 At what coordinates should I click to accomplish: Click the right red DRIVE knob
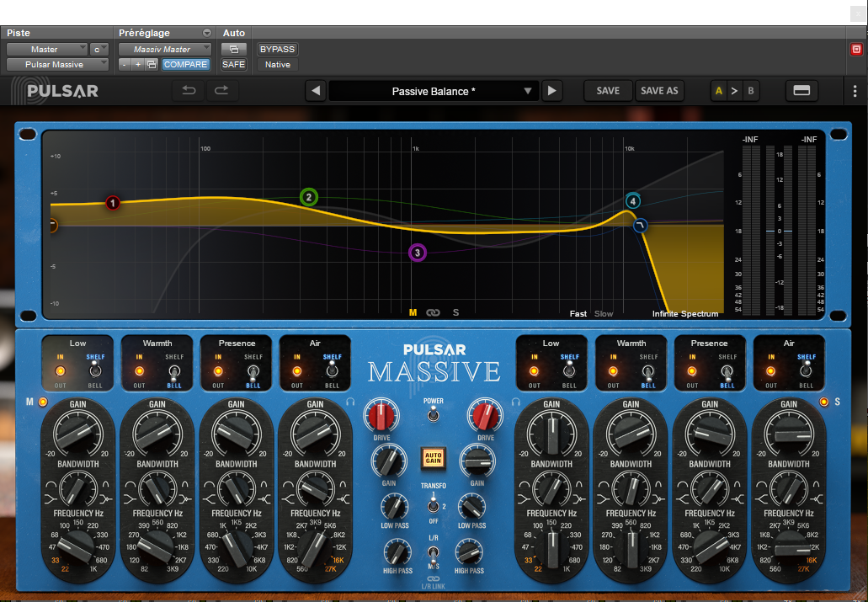click(486, 417)
